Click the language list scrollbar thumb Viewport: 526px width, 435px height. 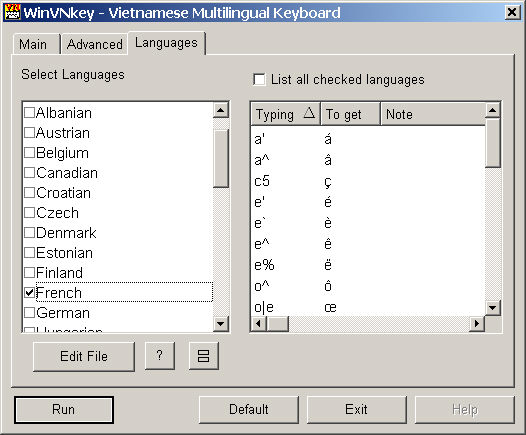coord(221,158)
